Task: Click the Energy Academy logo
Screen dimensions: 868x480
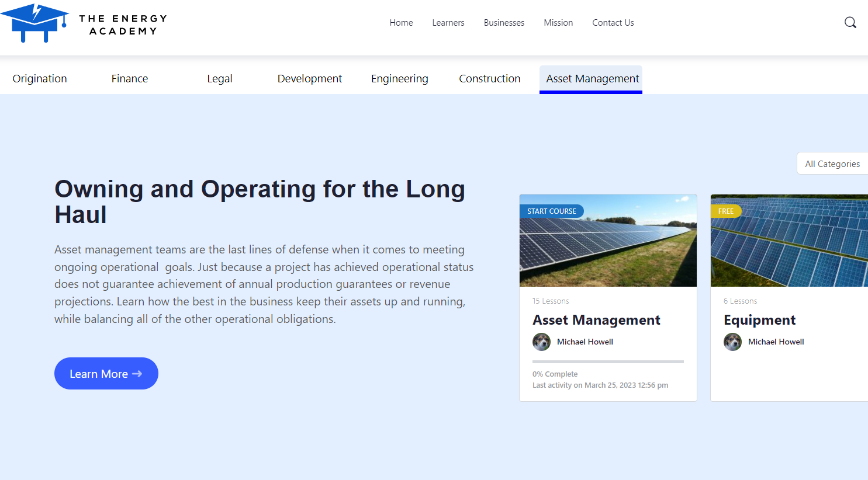Action: pyautogui.click(x=84, y=23)
